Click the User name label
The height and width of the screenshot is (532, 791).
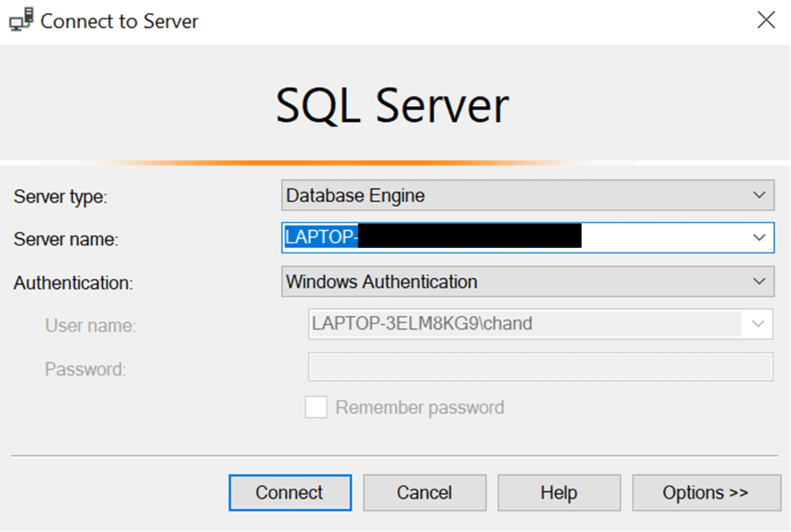pos(91,326)
